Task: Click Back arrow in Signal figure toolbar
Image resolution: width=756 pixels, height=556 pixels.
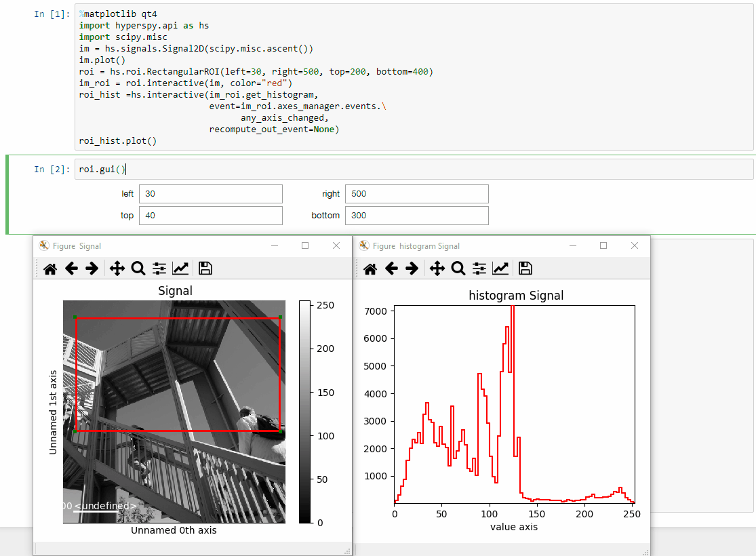Action: coord(71,269)
